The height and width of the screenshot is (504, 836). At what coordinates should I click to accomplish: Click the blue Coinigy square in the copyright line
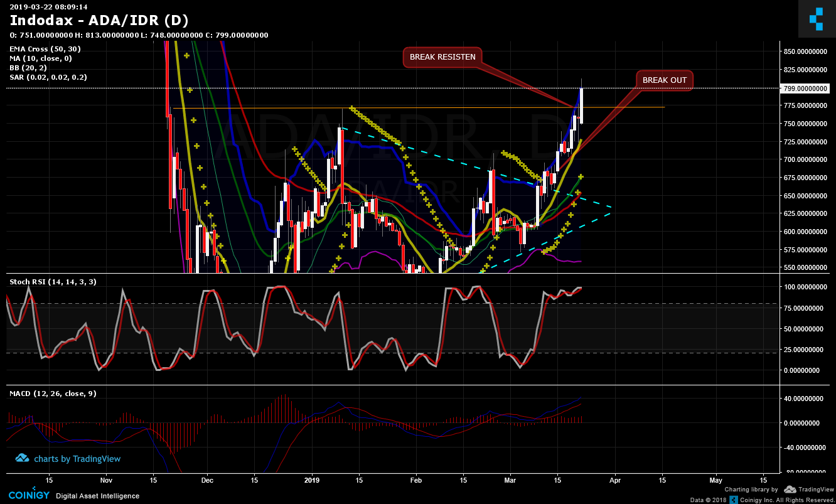tap(734, 500)
